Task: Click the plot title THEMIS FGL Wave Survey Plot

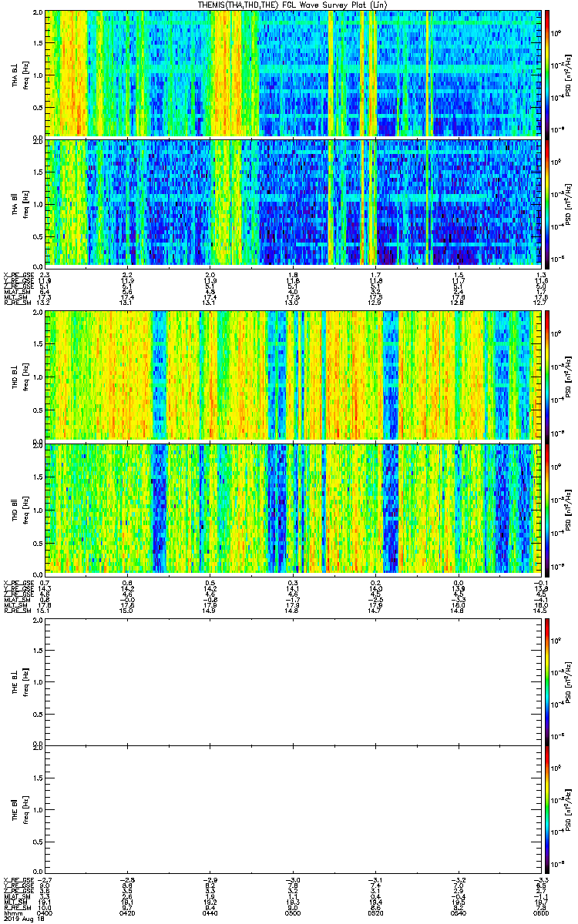Action: pos(293,5)
